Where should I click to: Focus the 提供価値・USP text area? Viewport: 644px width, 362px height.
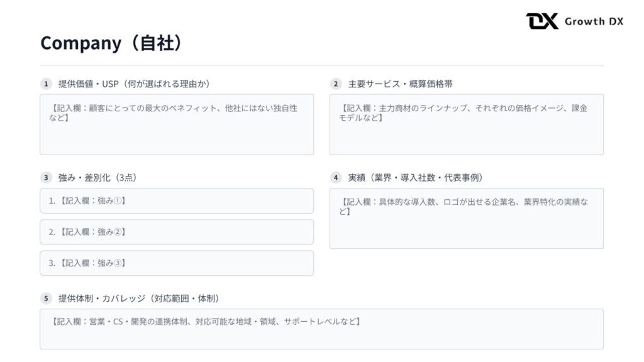tap(177, 124)
